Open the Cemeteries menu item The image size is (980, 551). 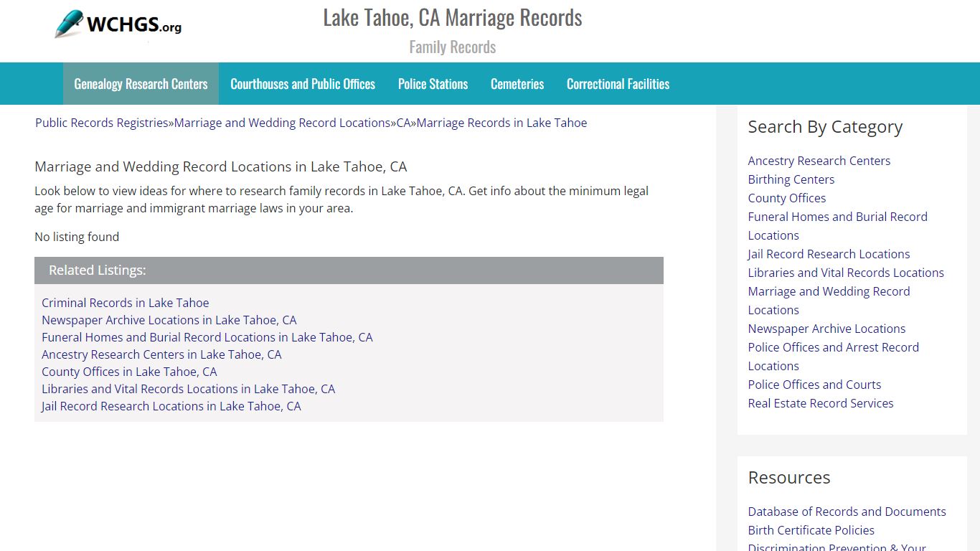(x=517, y=84)
